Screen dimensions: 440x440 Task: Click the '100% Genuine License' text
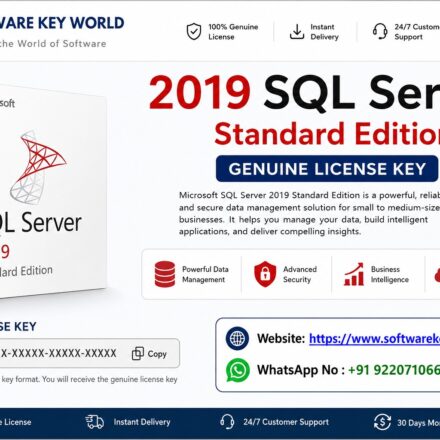[233, 32]
